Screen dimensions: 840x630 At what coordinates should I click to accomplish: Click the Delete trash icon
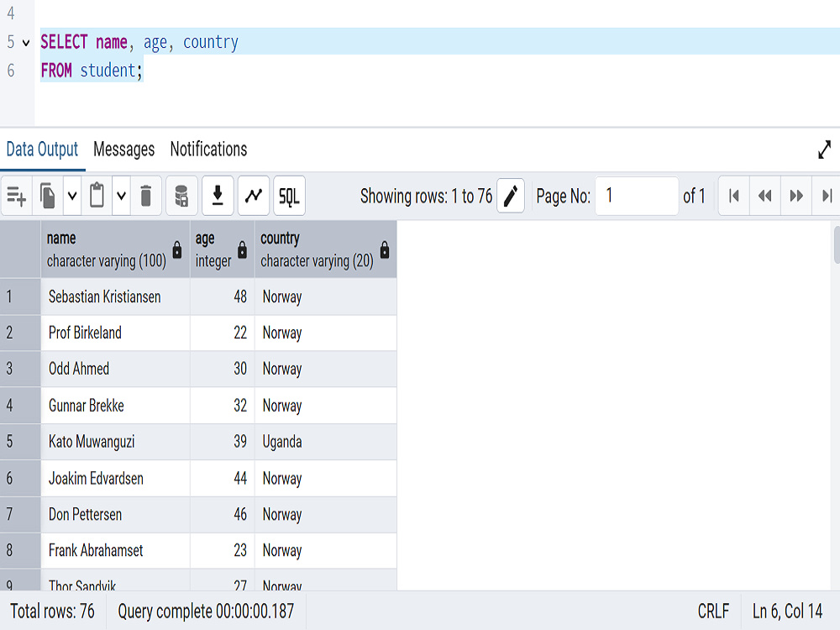(145, 196)
